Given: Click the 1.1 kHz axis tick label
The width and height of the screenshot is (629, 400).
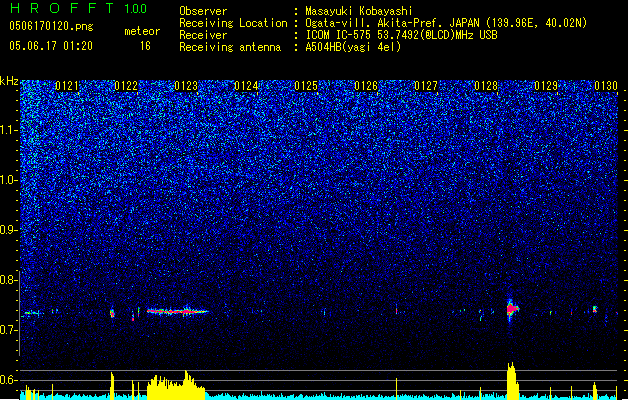Looking at the screenshot, I should click(9, 130).
